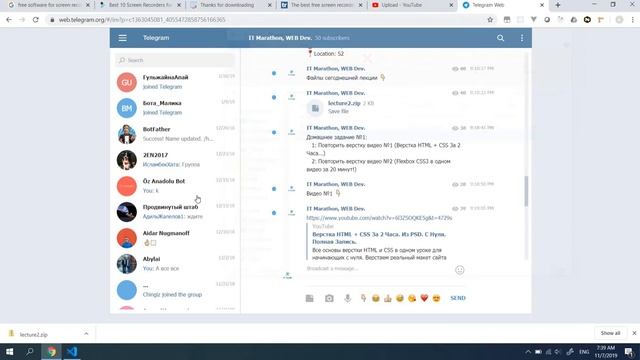Click the message list scrollbar thumb
The height and width of the screenshot is (360, 640).
coord(526,191)
